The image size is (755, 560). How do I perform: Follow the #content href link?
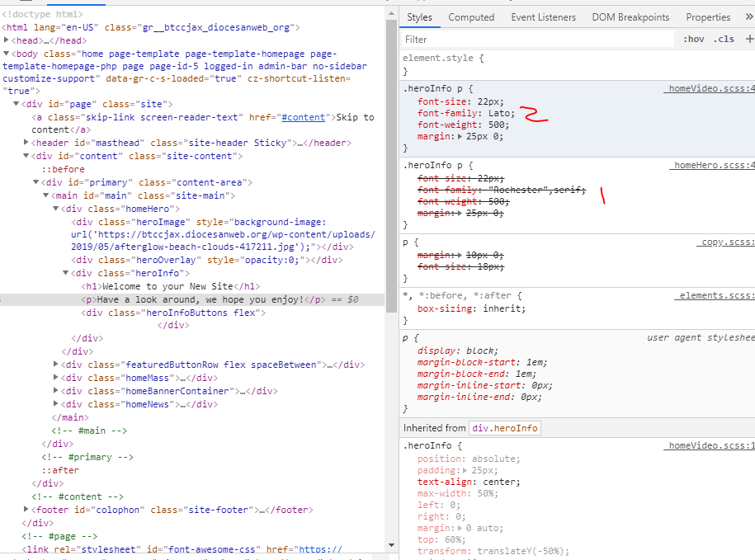(x=304, y=117)
